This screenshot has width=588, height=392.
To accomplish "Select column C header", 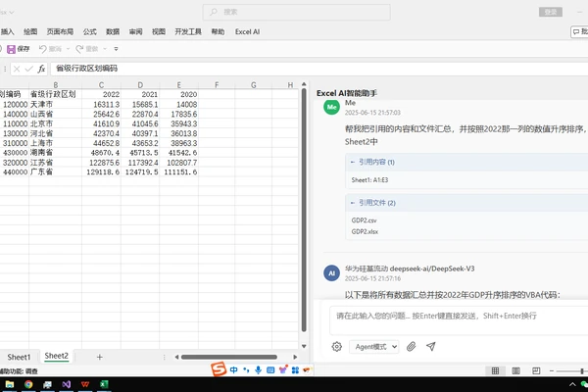I will coord(101,85).
